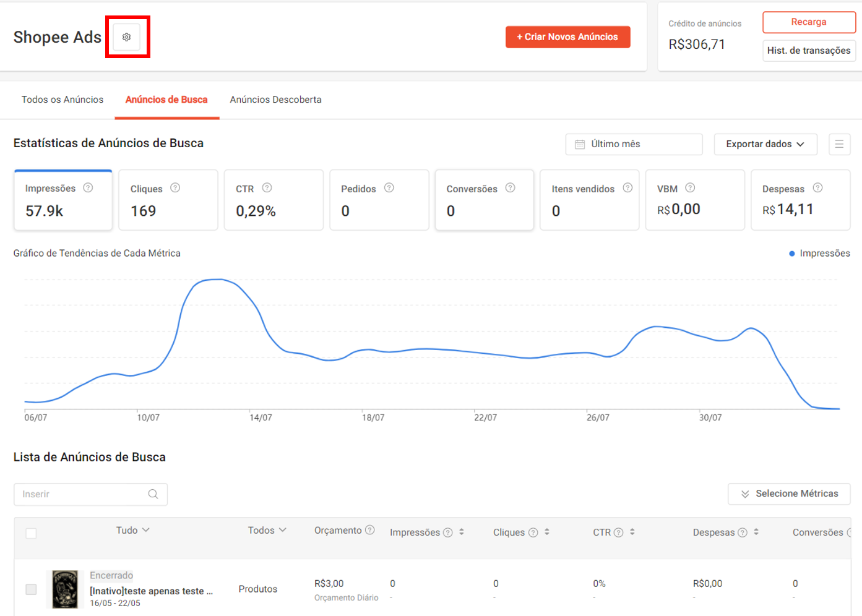Click the Encerrado status label

point(111,575)
